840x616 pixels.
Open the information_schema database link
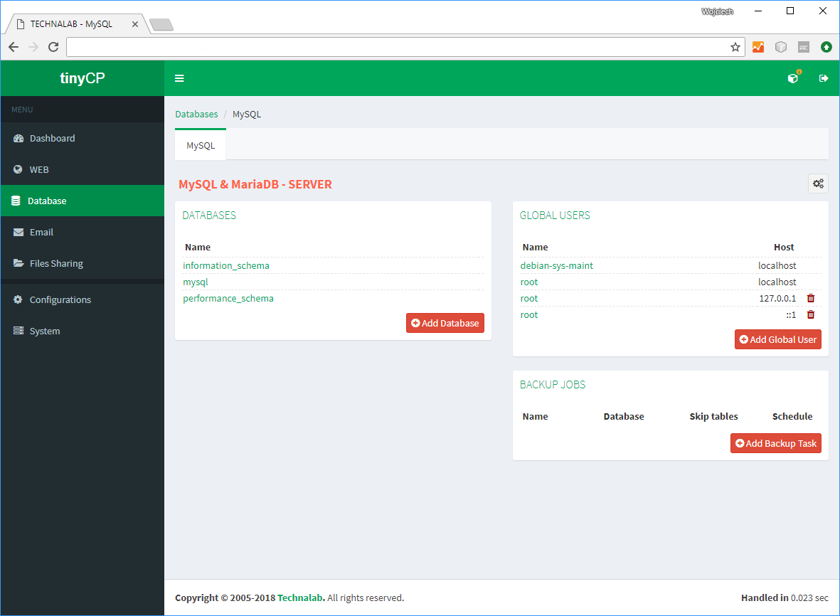pos(226,266)
